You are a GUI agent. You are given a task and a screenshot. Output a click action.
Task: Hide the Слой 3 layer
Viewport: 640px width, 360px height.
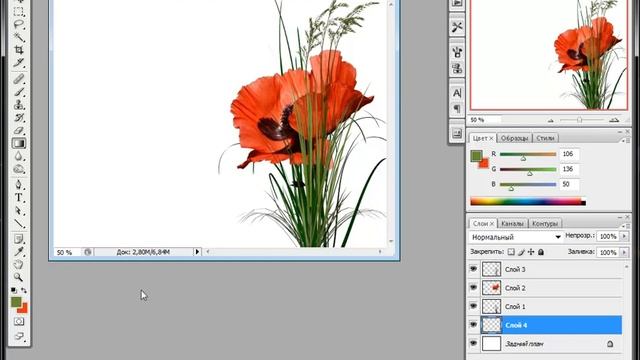point(473,269)
